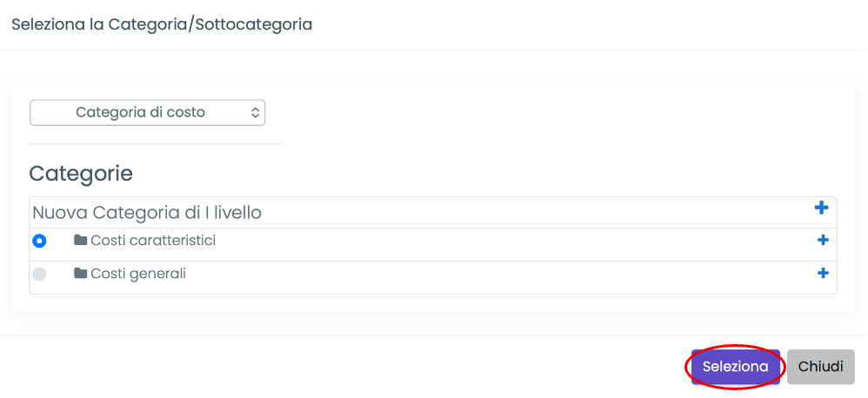Open the Categoria di costo dropdown

click(x=147, y=113)
